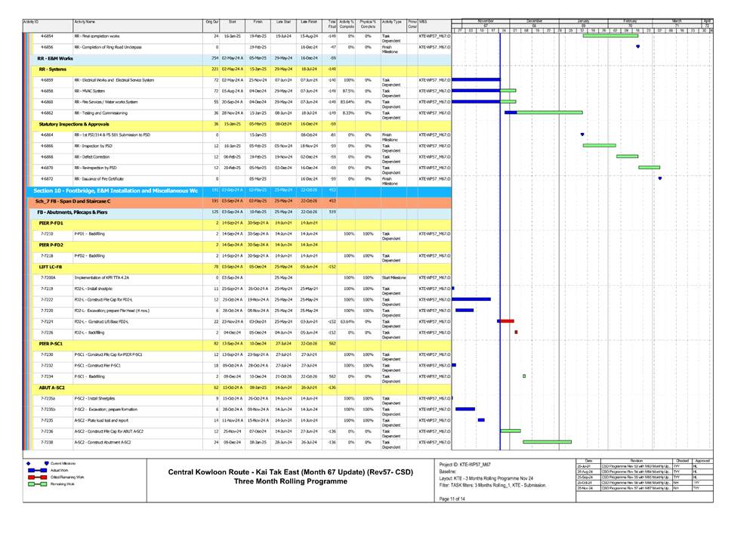Click the Actual Work legend bar symbol
Image resolution: width=756 pixels, height=535 pixels.
pos(36,470)
